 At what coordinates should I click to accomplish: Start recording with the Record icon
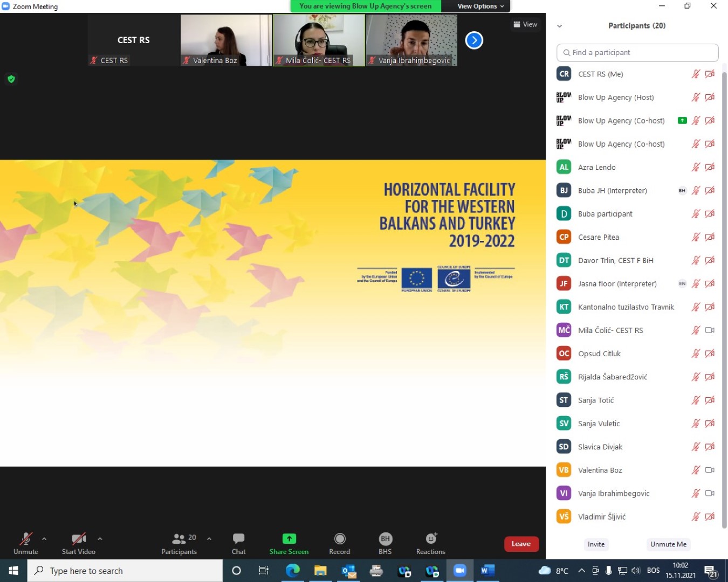[340, 538]
